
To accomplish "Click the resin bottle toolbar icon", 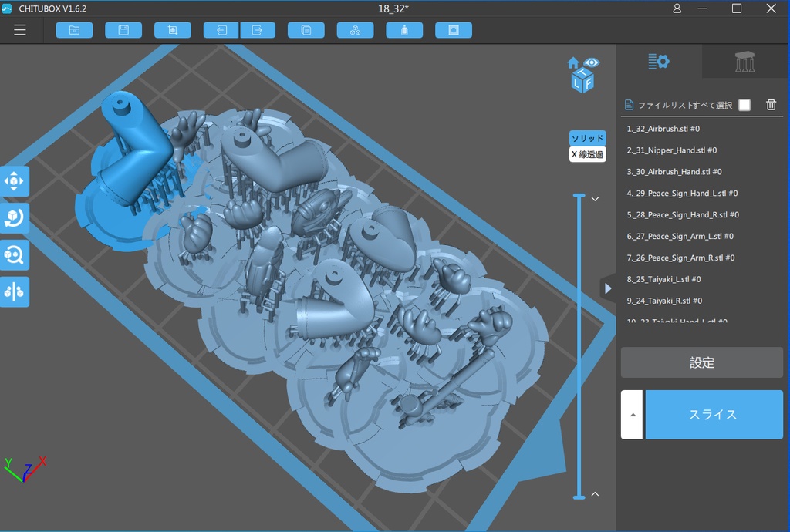I will click(x=404, y=30).
